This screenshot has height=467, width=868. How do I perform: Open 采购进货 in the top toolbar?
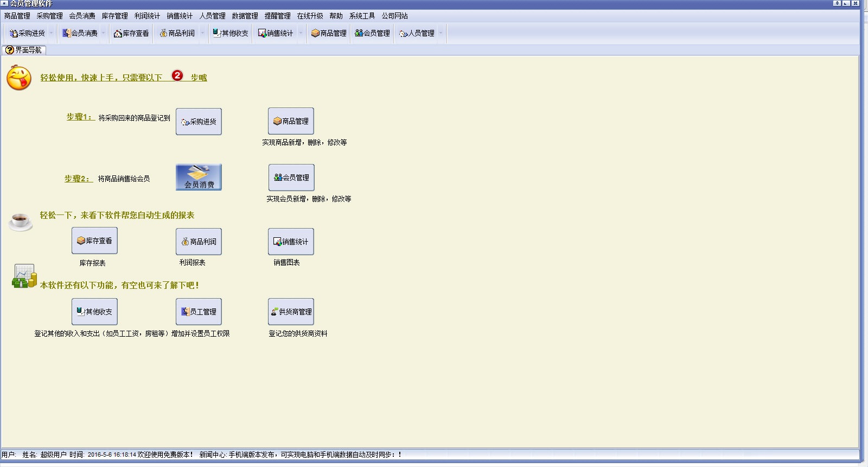click(27, 33)
